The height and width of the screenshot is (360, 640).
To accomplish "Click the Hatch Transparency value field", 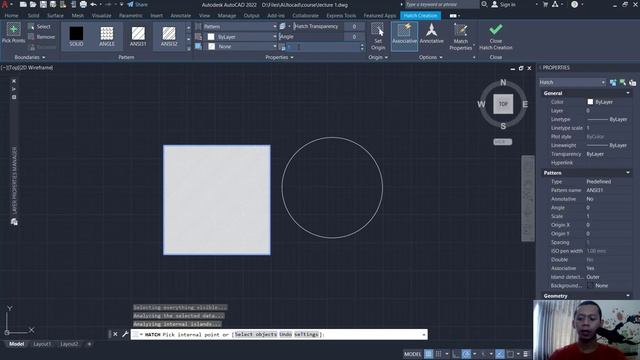I will click(x=354, y=27).
